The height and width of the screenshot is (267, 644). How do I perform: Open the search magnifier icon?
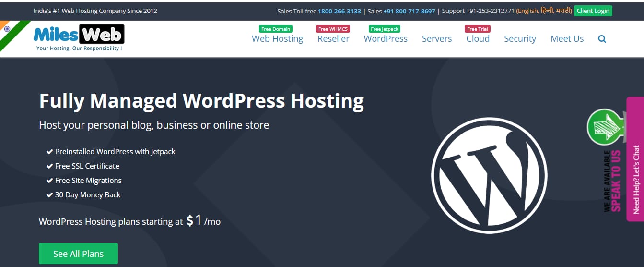(x=602, y=39)
